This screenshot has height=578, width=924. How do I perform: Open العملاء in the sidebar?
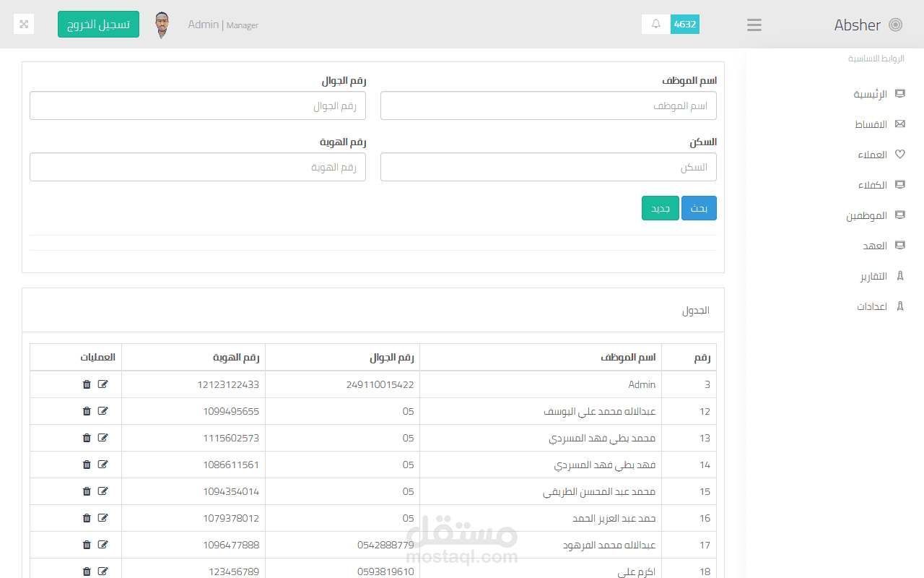(x=881, y=155)
